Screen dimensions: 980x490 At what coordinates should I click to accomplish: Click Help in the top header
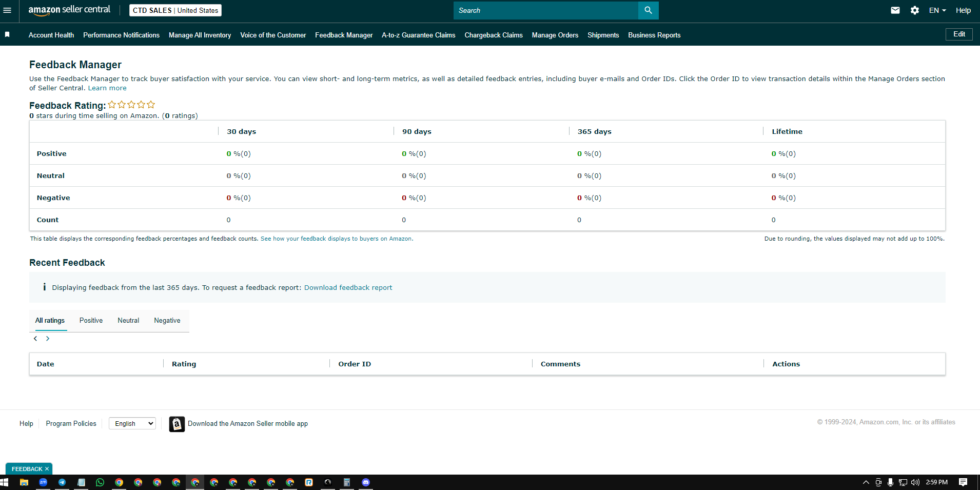coord(963,10)
